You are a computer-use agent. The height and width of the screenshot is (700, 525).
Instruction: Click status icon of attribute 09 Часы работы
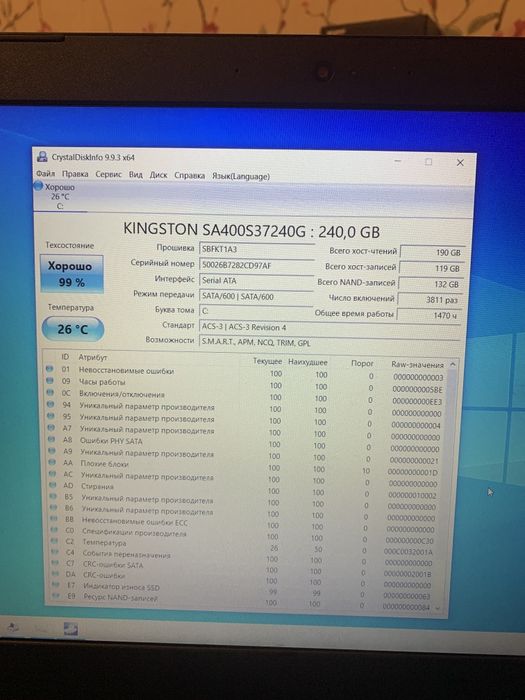pyautogui.click(x=50, y=380)
